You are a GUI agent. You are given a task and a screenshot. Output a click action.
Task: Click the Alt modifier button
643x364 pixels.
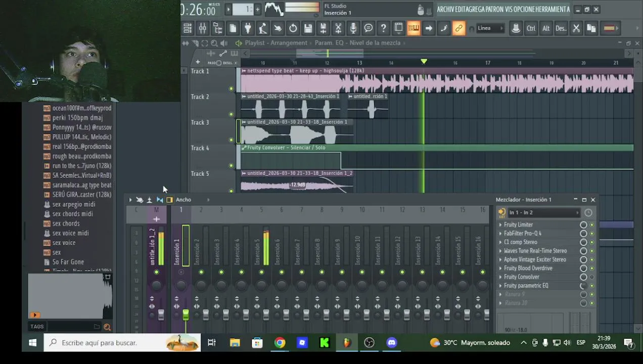click(x=546, y=28)
